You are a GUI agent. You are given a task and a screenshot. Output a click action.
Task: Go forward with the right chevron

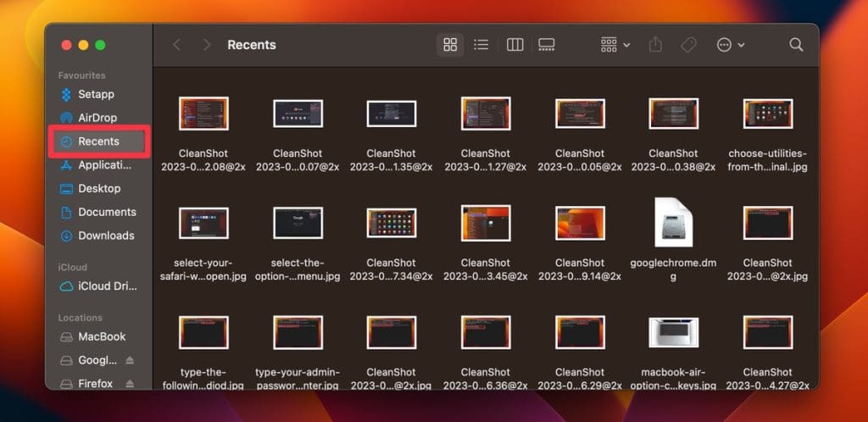click(206, 45)
